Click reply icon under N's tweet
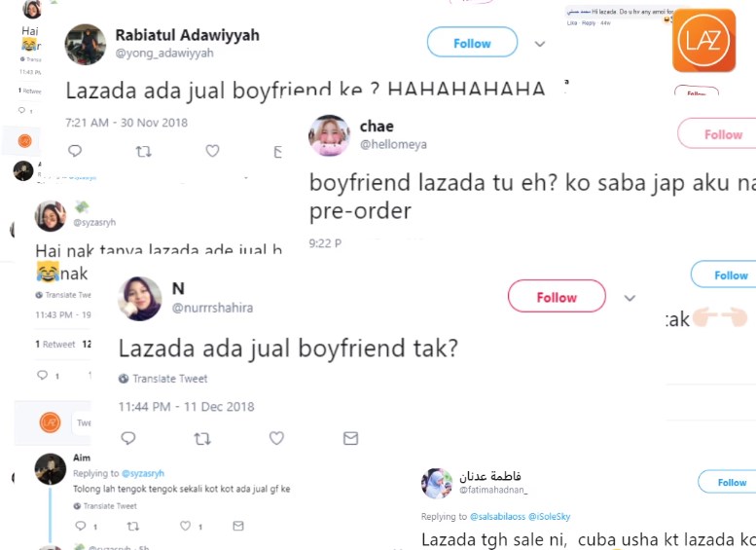 pyautogui.click(x=128, y=438)
